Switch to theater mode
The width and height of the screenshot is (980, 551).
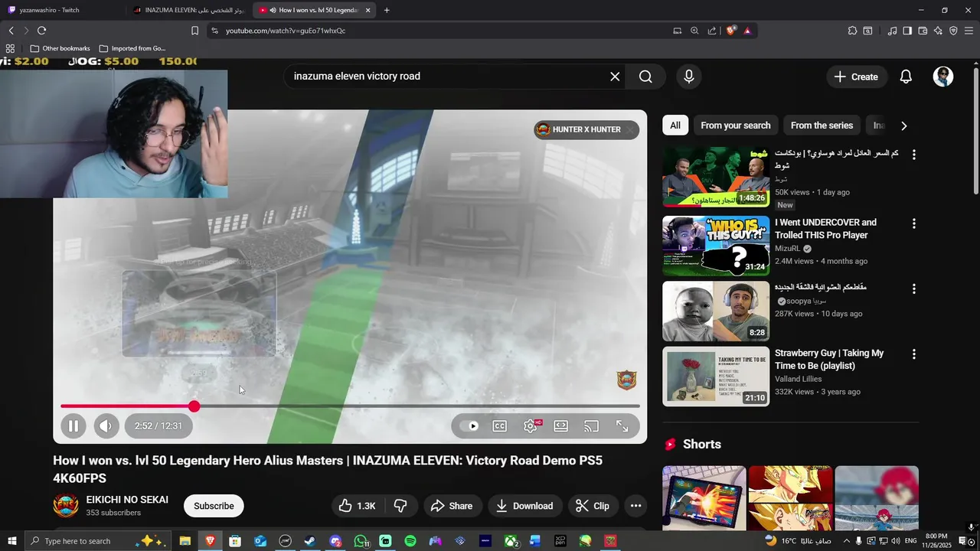click(561, 426)
